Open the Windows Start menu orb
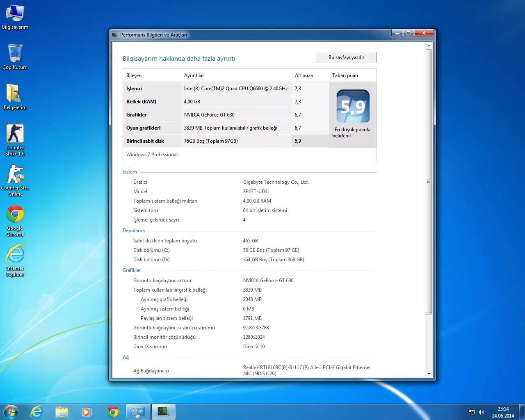 [11, 411]
